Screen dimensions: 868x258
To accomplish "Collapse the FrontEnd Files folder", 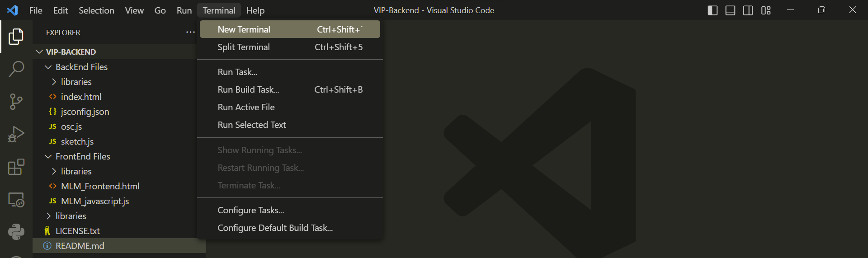I will [48, 156].
